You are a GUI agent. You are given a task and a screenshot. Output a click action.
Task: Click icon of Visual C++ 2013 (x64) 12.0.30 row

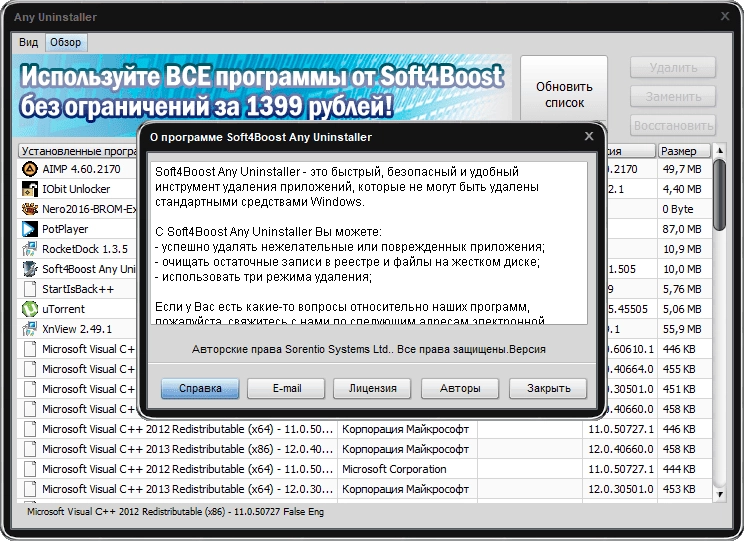(x=30, y=489)
